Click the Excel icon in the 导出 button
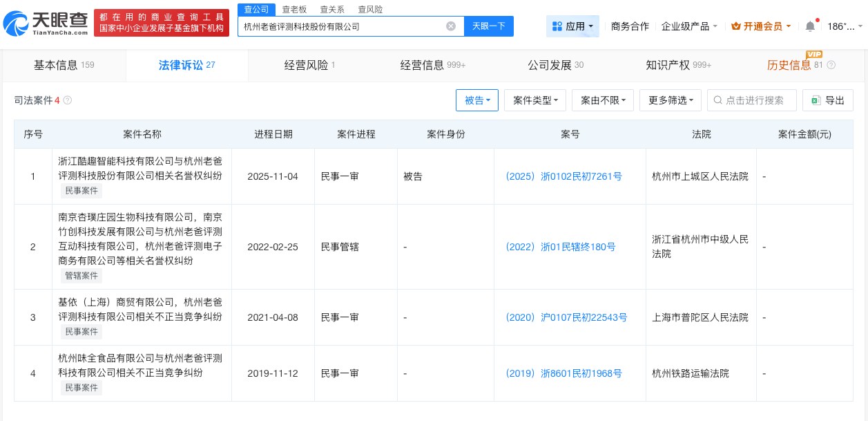 pos(816,100)
